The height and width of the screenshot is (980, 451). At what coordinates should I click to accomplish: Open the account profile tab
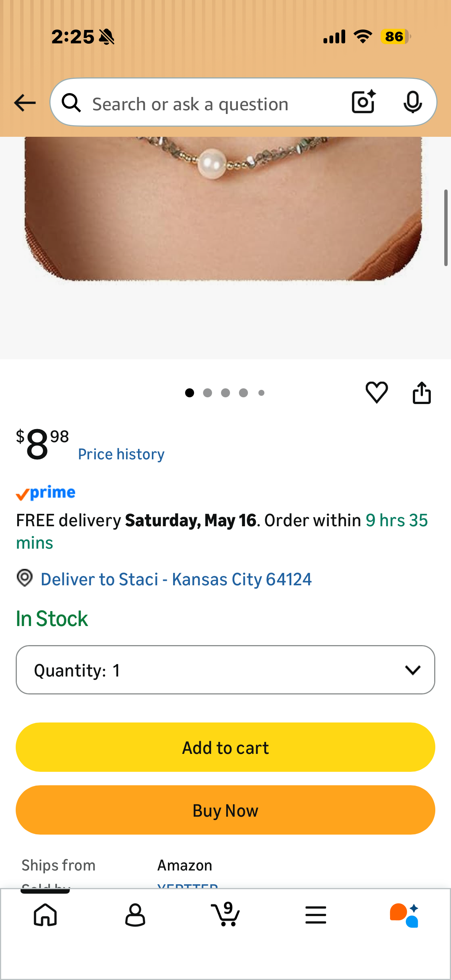(135, 915)
